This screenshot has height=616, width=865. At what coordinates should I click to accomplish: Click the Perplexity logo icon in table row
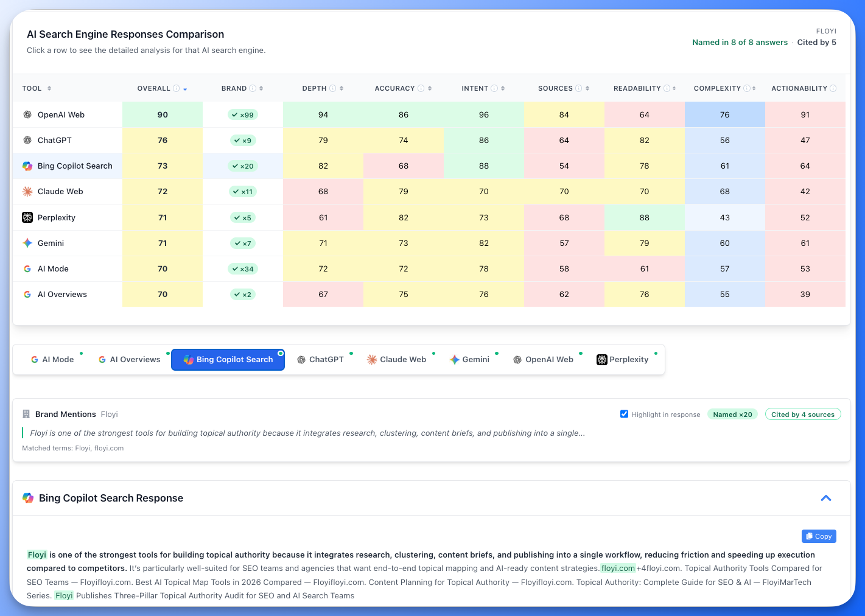point(27,217)
